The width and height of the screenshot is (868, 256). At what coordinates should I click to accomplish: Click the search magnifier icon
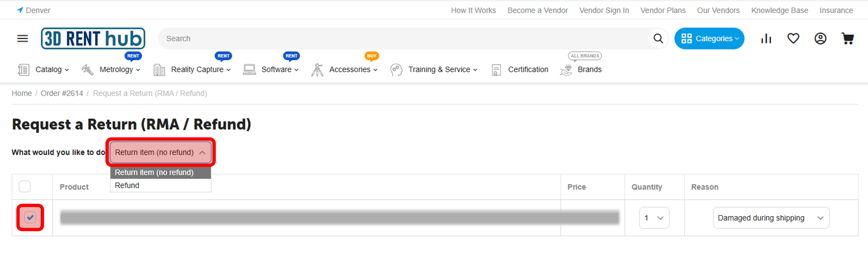[x=658, y=39]
